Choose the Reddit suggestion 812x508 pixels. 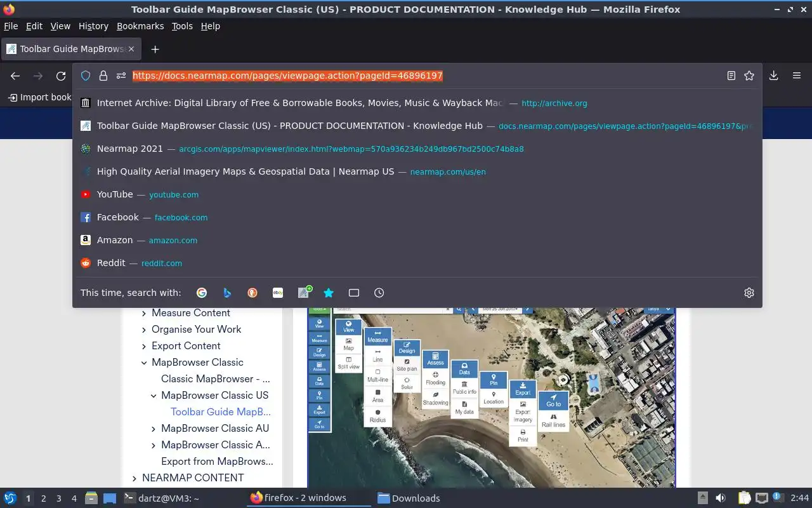[x=417, y=263]
